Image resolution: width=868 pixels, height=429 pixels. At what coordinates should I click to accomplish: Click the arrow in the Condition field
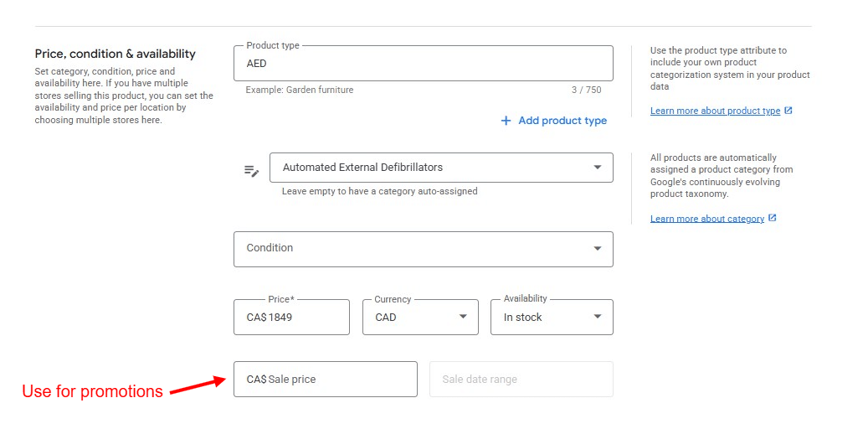(597, 249)
